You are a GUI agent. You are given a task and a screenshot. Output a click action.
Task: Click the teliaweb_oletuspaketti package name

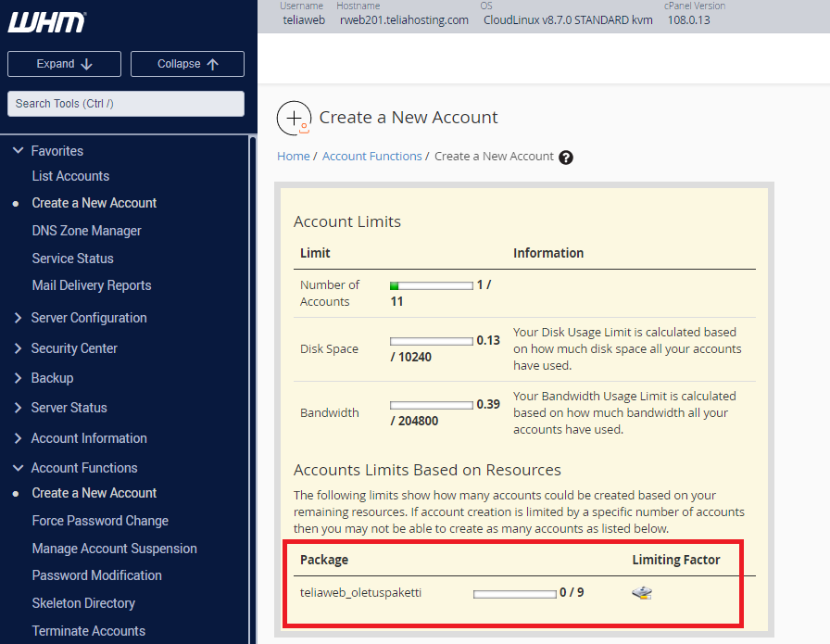(360, 593)
